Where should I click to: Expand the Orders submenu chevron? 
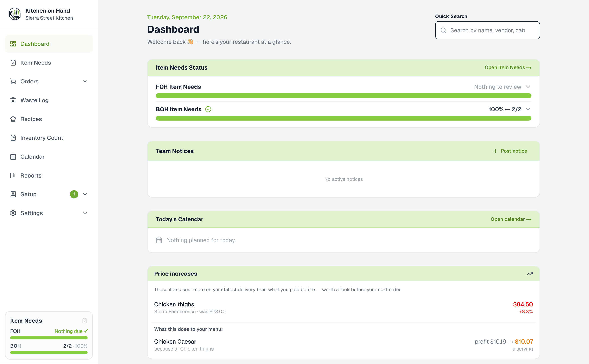(85, 81)
